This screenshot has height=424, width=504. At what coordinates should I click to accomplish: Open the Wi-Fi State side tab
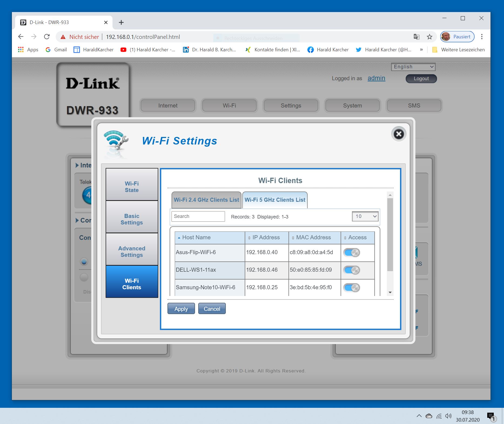click(x=132, y=184)
